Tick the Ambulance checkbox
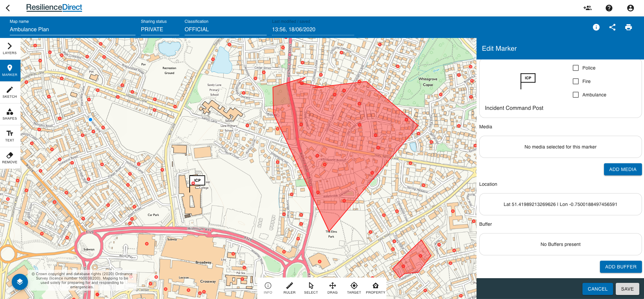The image size is (644, 299). coord(576,95)
